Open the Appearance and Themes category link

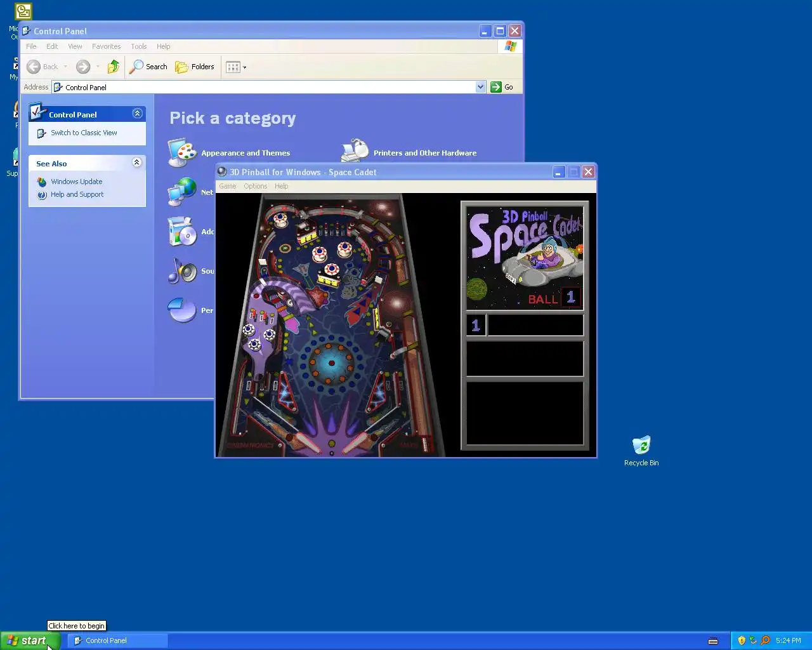246,153
